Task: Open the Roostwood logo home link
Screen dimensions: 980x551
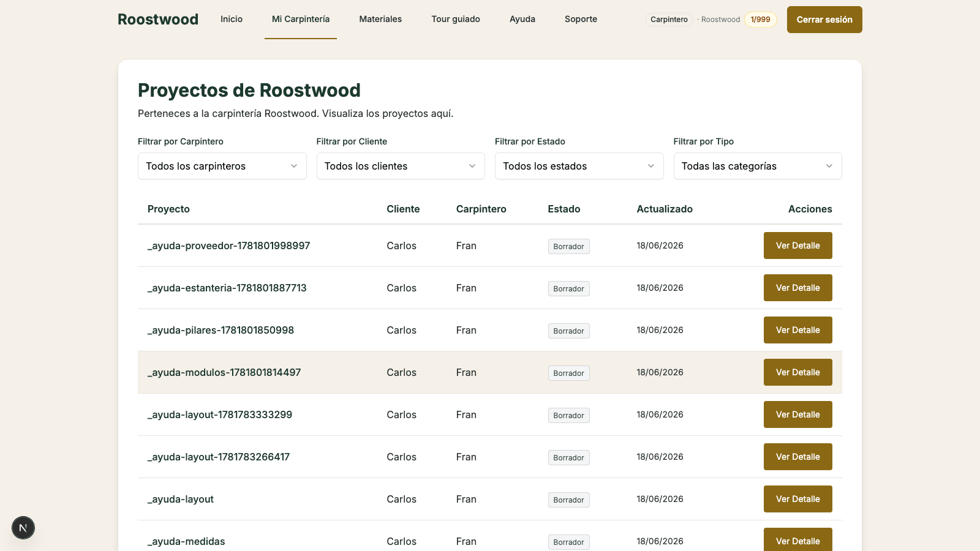Action: (x=158, y=20)
